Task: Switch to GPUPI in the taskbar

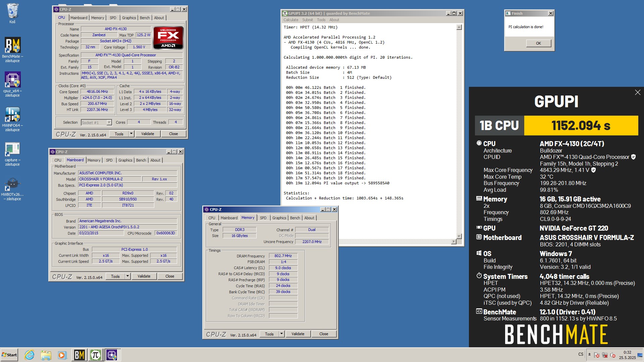Action: [x=96, y=355]
